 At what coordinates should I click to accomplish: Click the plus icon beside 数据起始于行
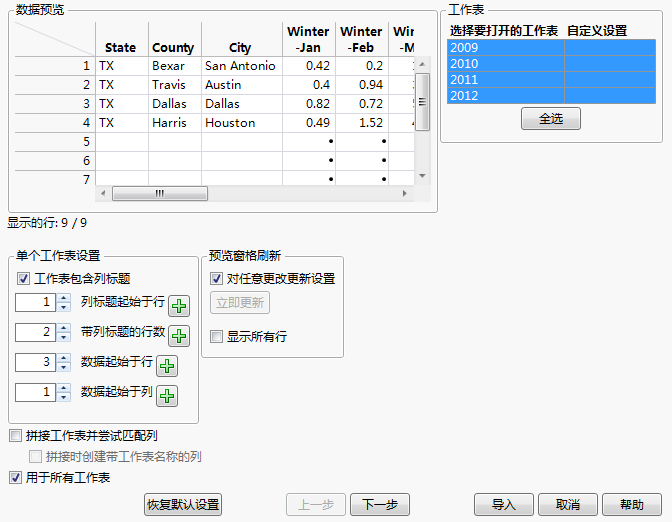[x=167, y=366]
